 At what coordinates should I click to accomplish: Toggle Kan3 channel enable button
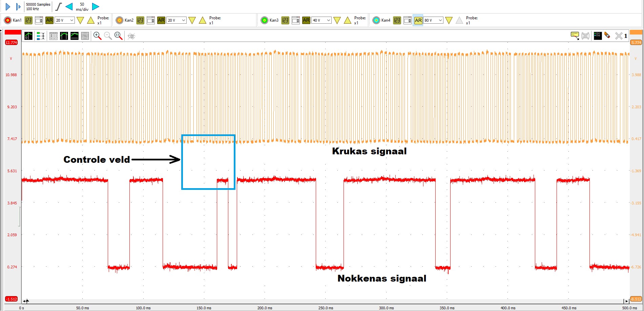pyautogui.click(x=264, y=20)
